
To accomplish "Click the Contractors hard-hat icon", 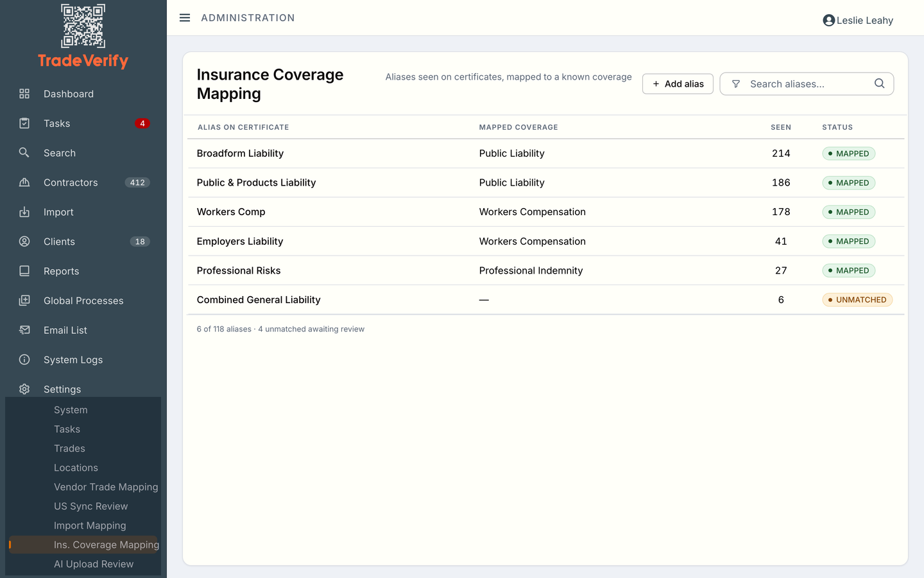I will point(24,182).
